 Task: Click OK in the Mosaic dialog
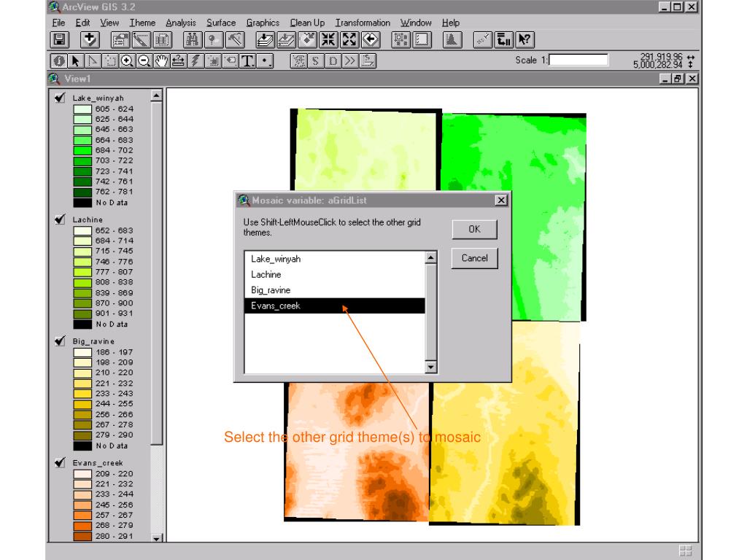tap(474, 230)
